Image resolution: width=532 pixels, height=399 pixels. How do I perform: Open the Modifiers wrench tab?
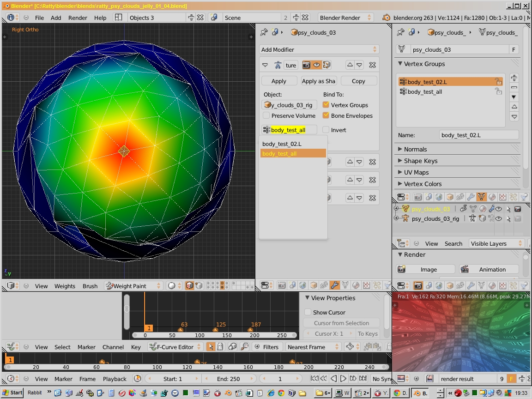(x=334, y=285)
